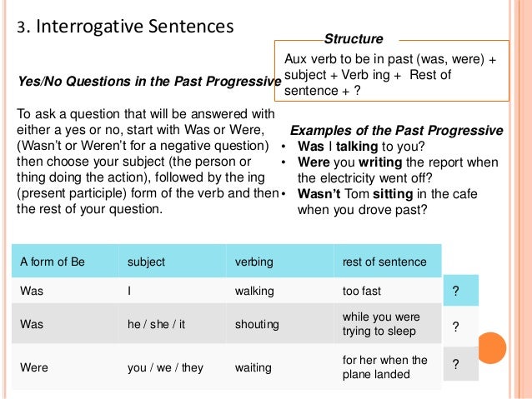Select the 'A form of Be' header cell
Screen dimensions: 532x399
click(x=65, y=262)
